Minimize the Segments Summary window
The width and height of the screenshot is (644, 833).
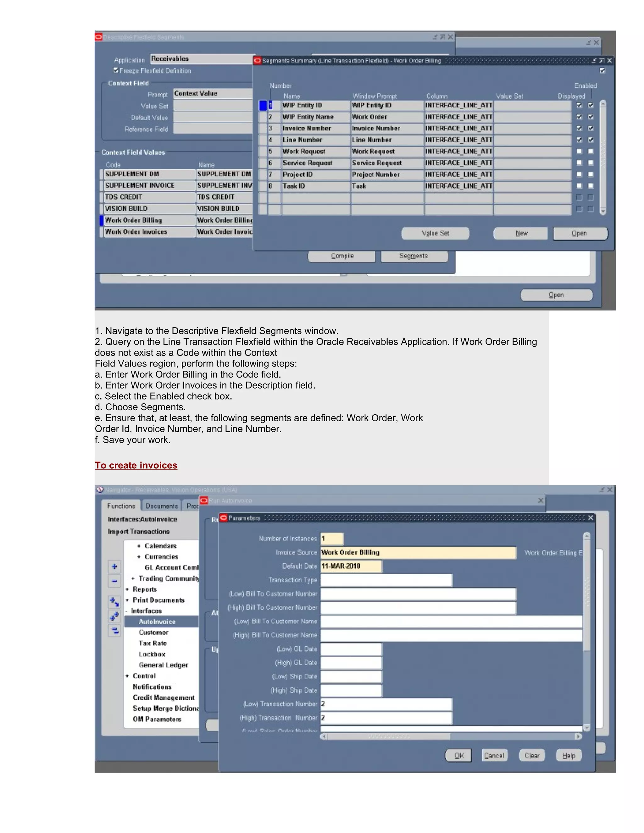(594, 60)
